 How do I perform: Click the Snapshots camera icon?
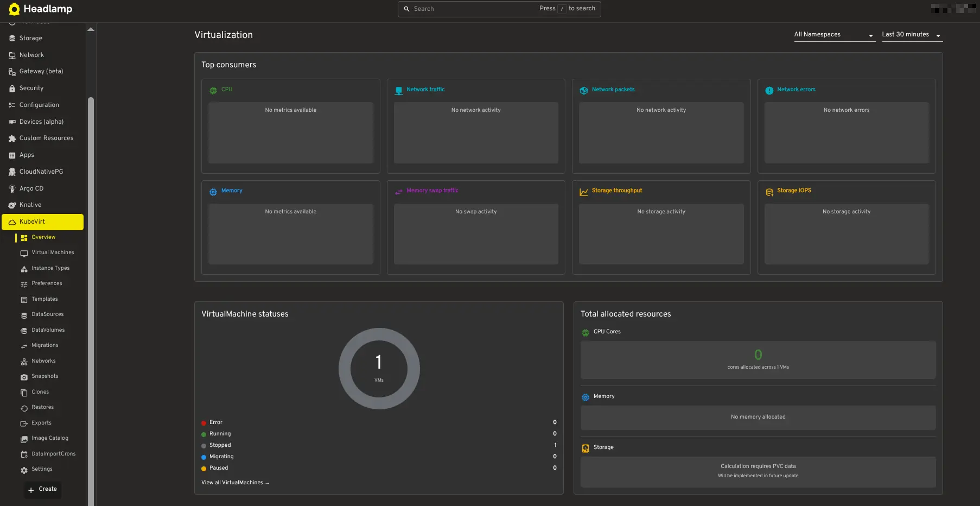click(x=24, y=377)
